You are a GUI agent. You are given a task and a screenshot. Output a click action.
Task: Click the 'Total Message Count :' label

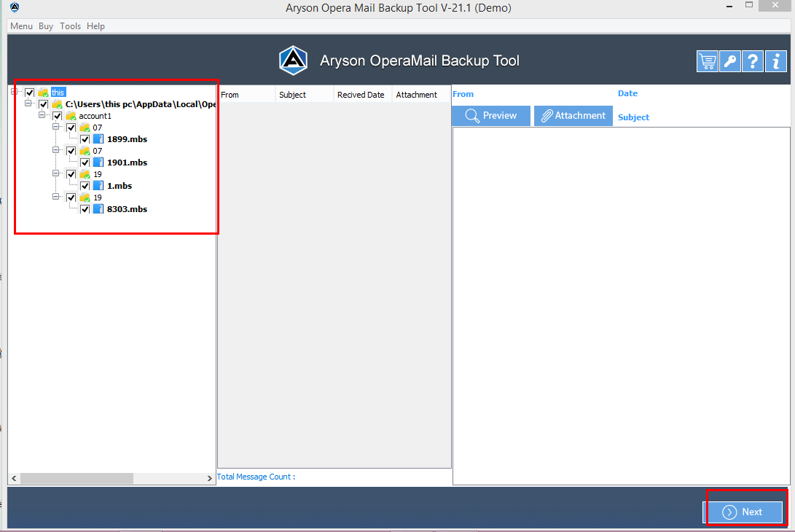pyautogui.click(x=256, y=477)
